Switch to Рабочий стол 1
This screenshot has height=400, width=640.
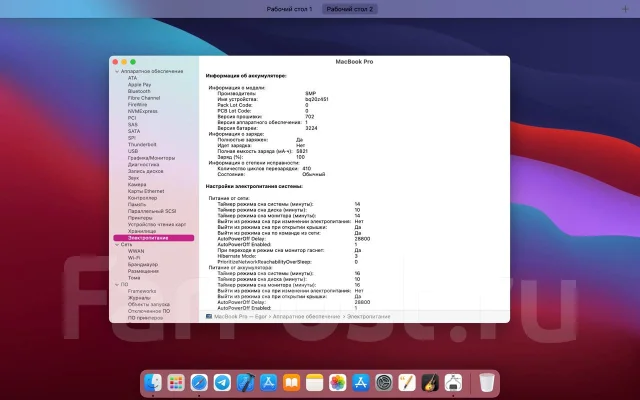[x=289, y=9]
